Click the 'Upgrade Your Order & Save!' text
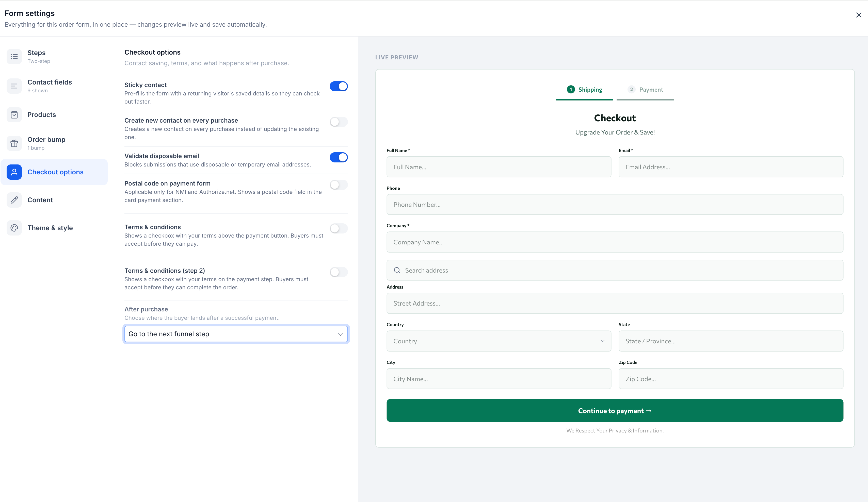The image size is (868, 502). click(615, 132)
